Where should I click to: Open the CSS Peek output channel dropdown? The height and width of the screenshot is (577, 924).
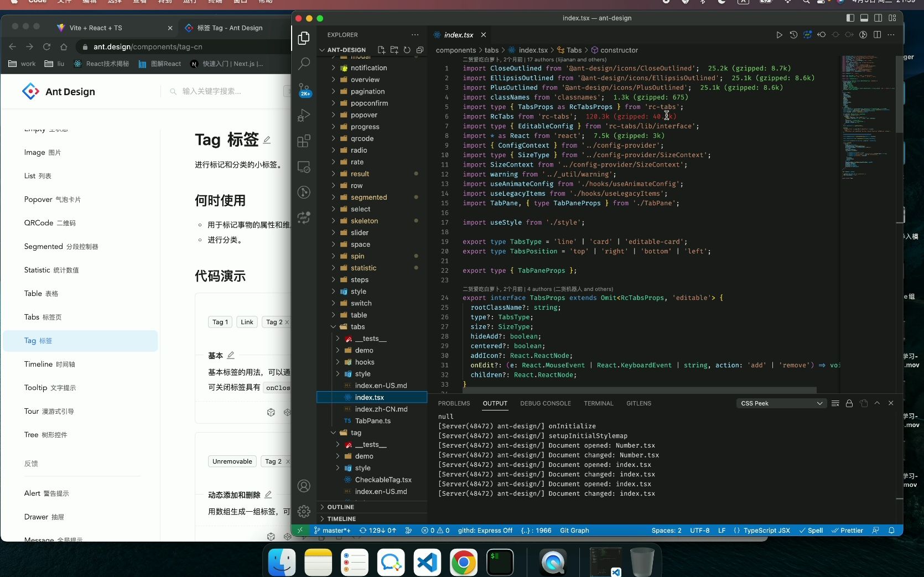click(781, 403)
